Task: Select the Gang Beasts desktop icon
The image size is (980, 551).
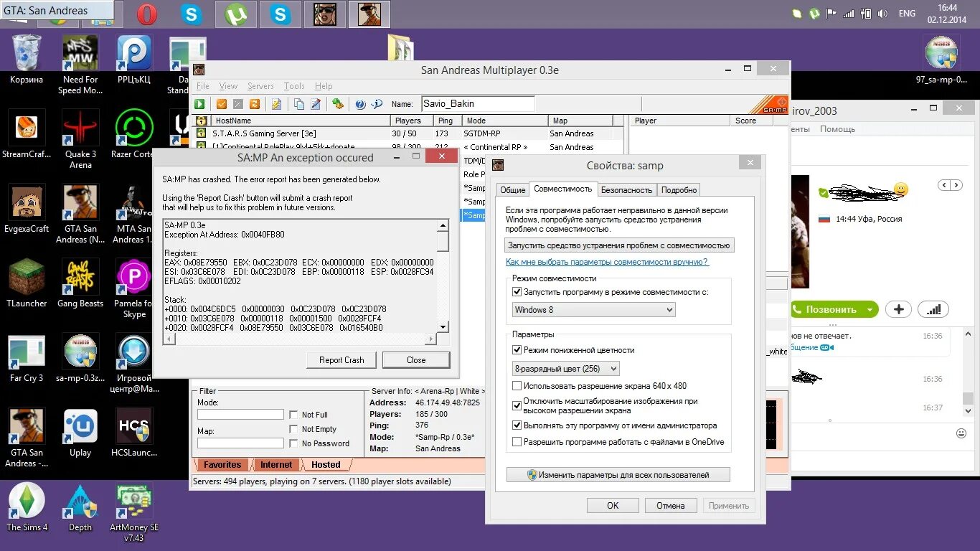Action: pyautogui.click(x=80, y=283)
